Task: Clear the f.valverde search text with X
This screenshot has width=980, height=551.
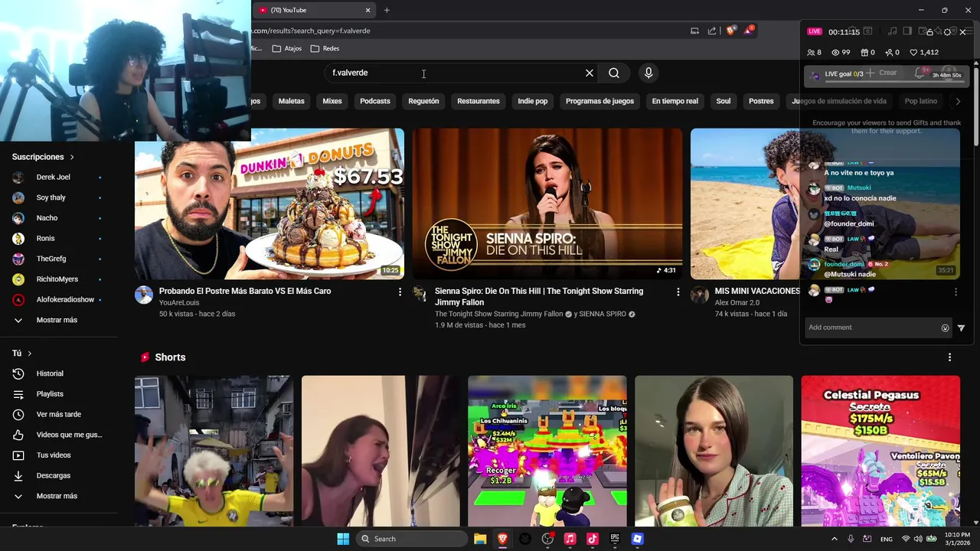Action: click(590, 73)
